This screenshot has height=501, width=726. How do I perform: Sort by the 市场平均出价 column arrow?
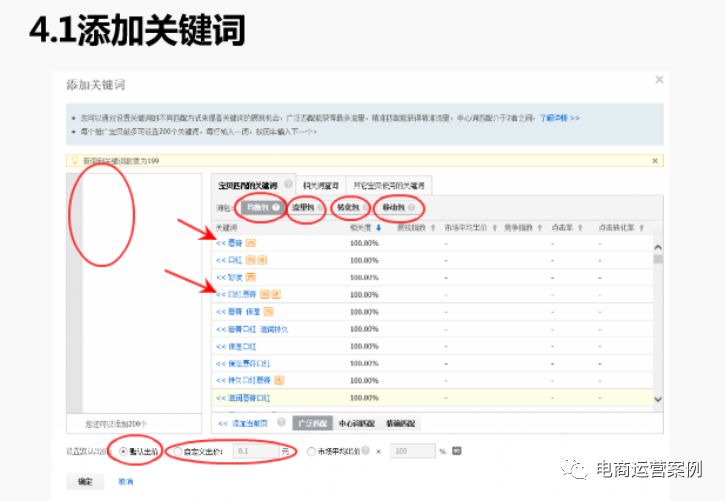tap(494, 227)
